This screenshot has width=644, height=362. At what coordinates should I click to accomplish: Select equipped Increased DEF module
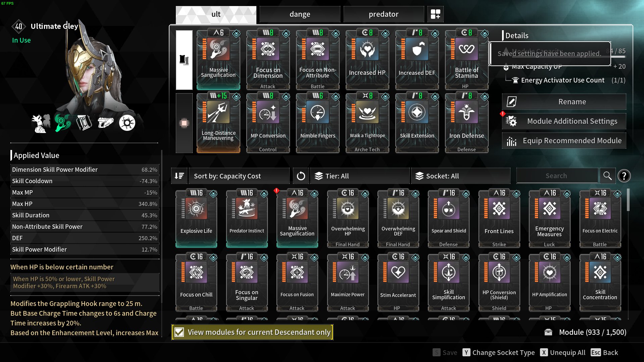click(x=417, y=59)
